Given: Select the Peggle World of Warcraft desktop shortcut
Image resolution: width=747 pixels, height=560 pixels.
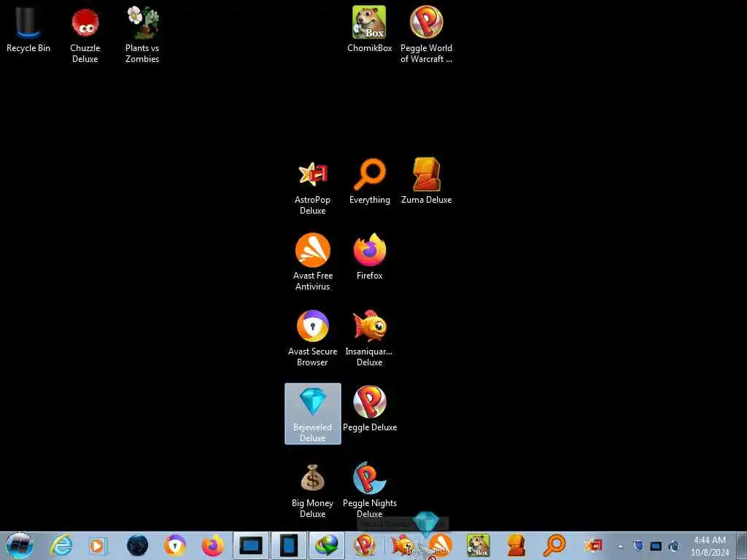Looking at the screenshot, I should click(426, 35).
